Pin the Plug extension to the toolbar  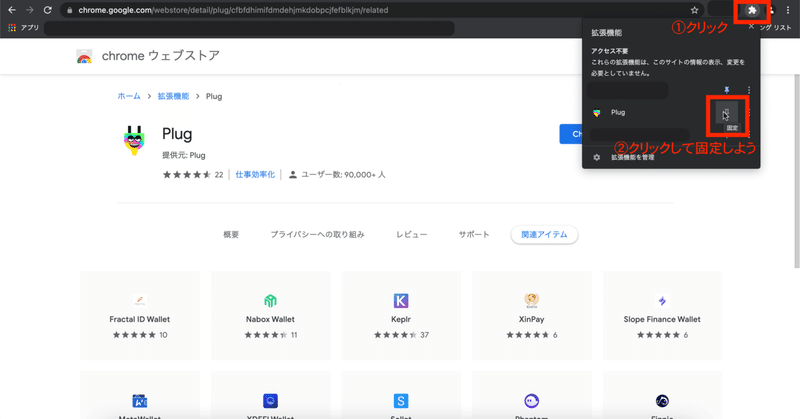pyautogui.click(x=727, y=112)
